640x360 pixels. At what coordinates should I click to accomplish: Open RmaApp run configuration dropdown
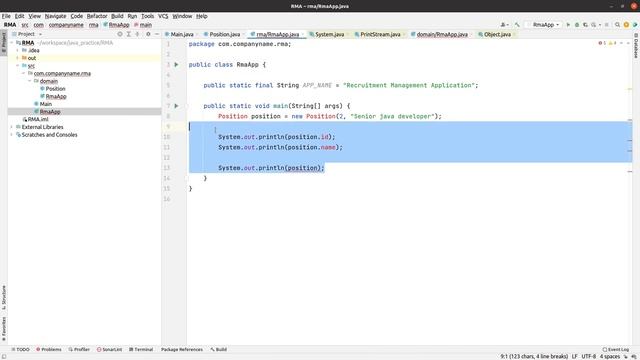coord(543,25)
